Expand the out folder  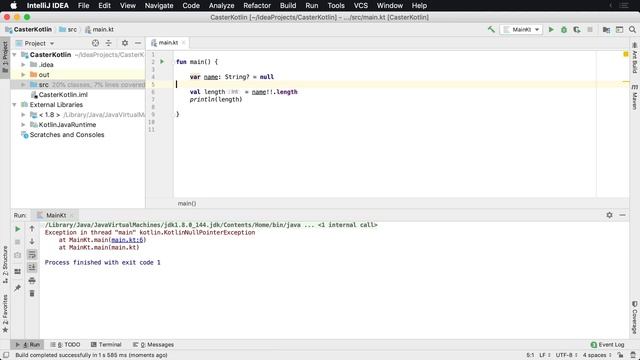point(23,75)
